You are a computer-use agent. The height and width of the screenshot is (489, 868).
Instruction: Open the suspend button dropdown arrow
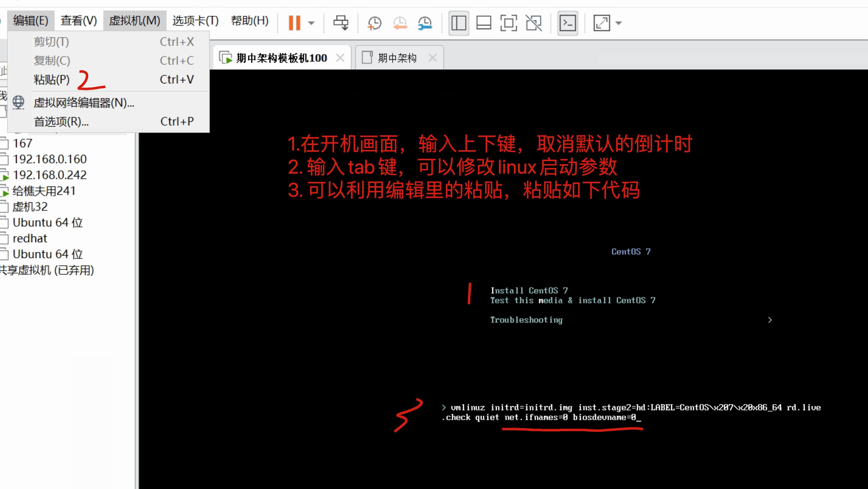click(311, 23)
